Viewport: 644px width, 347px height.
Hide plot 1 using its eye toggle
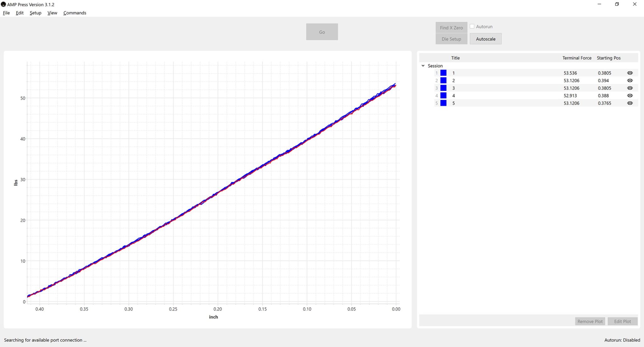click(x=630, y=73)
